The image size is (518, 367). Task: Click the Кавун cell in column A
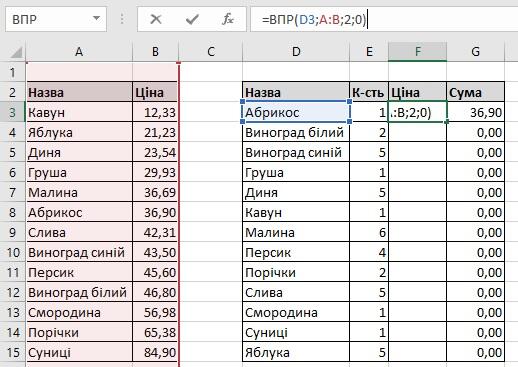click(x=79, y=112)
